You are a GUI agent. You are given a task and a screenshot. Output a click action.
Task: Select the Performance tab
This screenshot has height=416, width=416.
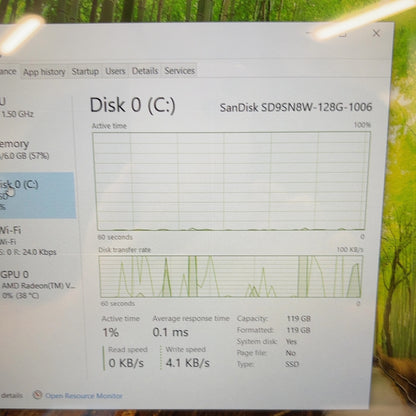click(8, 72)
